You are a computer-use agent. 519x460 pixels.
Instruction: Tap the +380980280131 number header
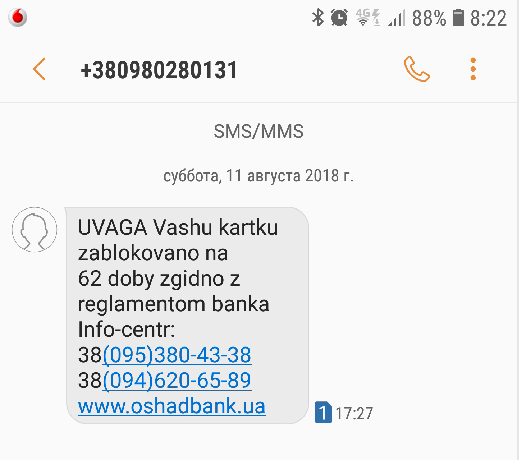(x=159, y=70)
